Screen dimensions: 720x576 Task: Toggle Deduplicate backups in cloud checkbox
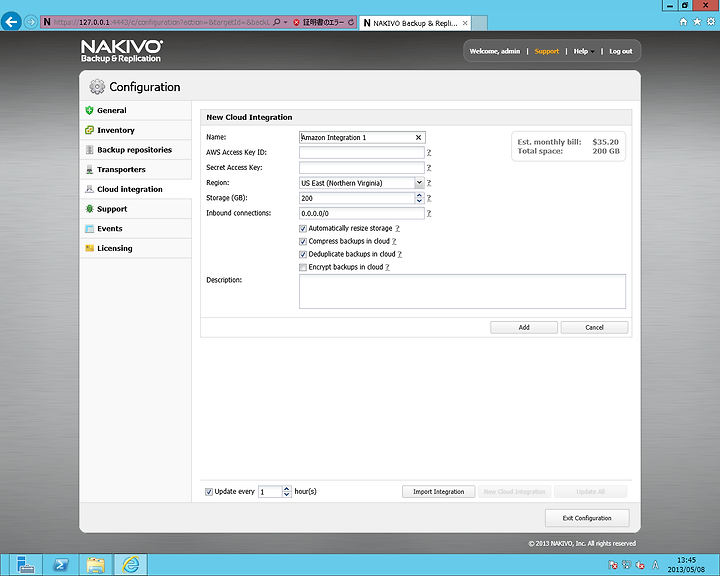point(303,254)
